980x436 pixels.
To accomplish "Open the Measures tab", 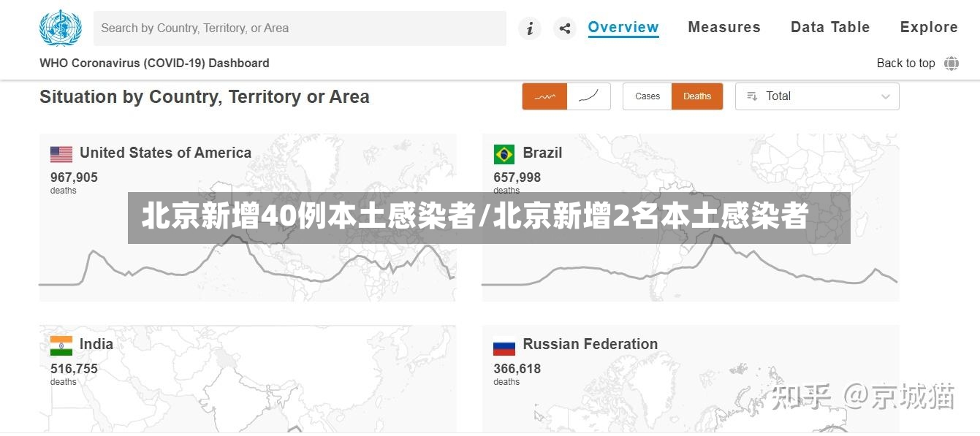I will coord(724,28).
